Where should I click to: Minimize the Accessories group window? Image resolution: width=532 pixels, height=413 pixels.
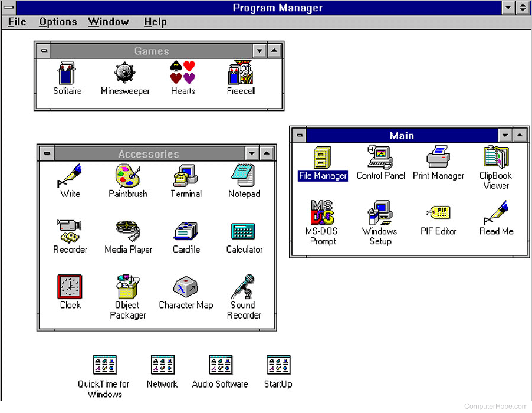point(252,154)
